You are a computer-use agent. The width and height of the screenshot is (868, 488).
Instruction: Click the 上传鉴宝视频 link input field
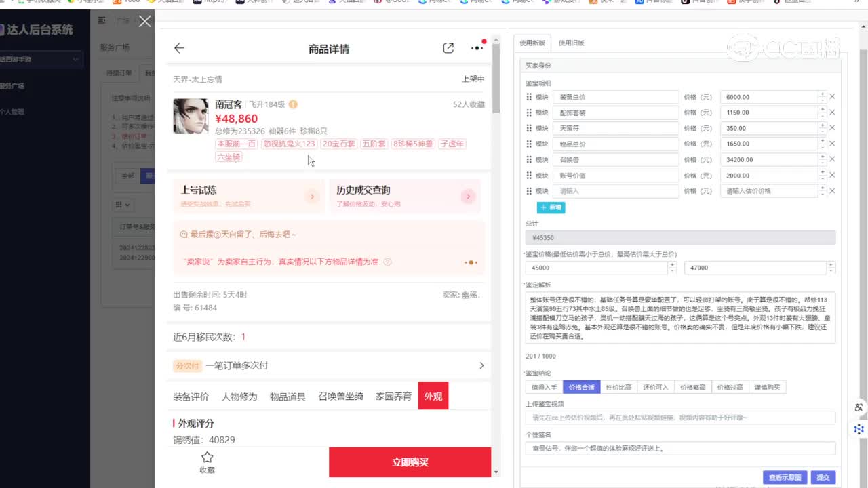pyautogui.click(x=681, y=418)
